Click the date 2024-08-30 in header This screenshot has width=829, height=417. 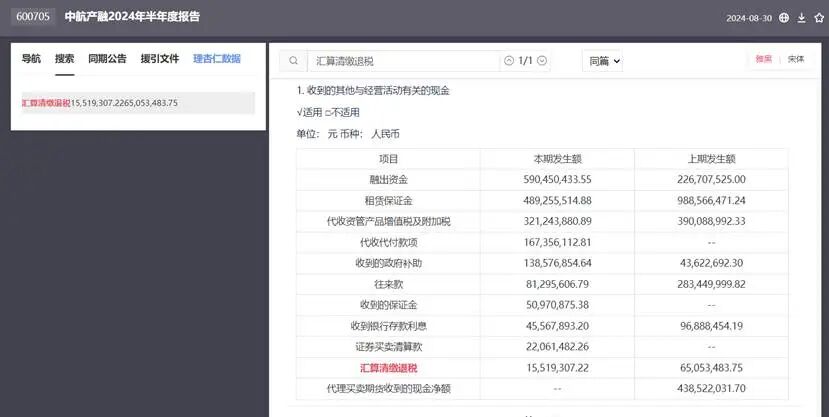(x=749, y=18)
